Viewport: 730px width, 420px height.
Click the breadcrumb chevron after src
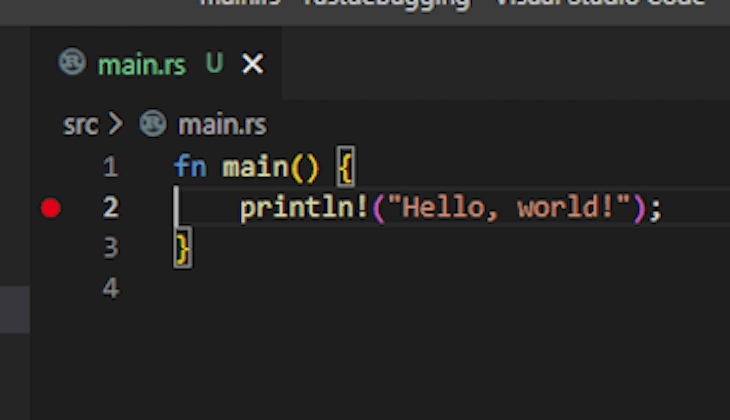(114, 125)
